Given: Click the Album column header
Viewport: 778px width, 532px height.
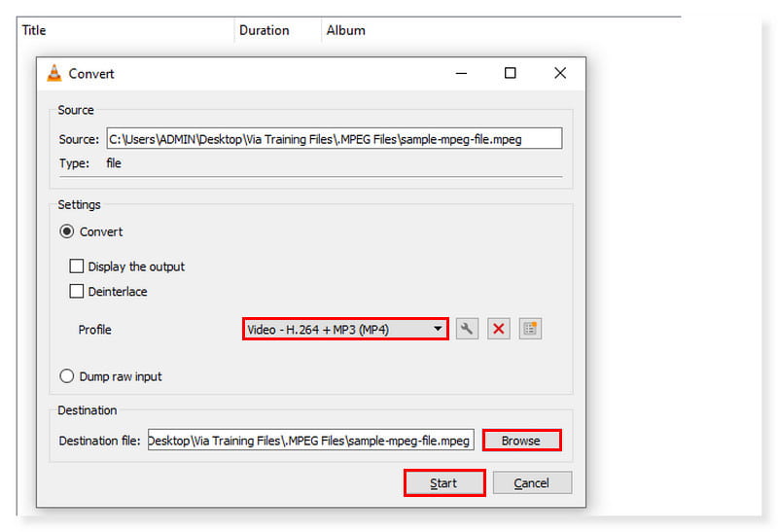Looking at the screenshot, I should tap(345, 30).
